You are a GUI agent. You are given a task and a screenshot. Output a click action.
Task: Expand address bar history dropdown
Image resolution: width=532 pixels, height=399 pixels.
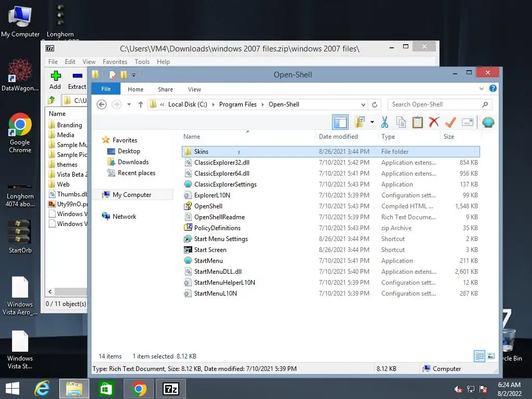363,104
